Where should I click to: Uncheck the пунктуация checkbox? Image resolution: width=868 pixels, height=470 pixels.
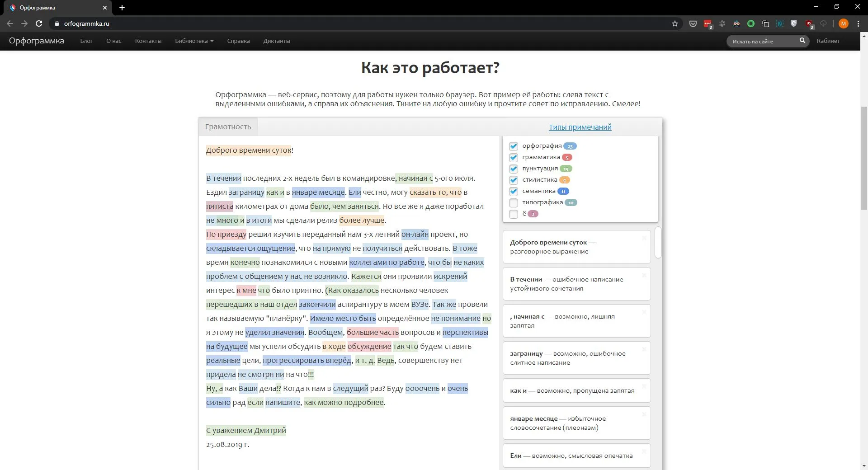tap(514, 169)
